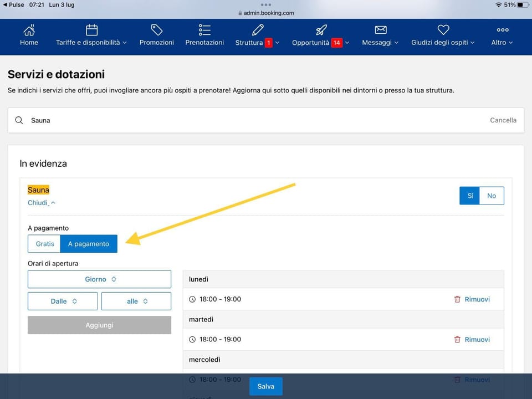Select the Sì option for Sauna

(469, 196)
